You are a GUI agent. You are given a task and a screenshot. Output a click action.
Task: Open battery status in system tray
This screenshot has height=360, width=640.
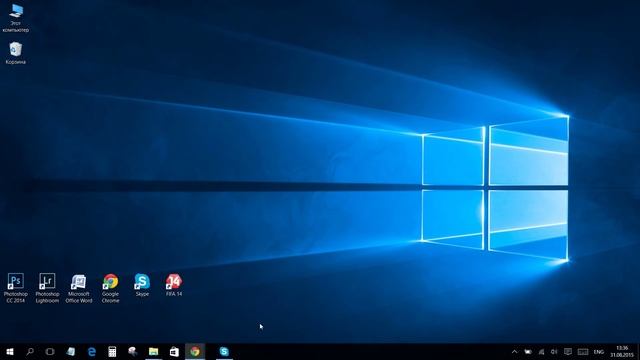(528, 351)
